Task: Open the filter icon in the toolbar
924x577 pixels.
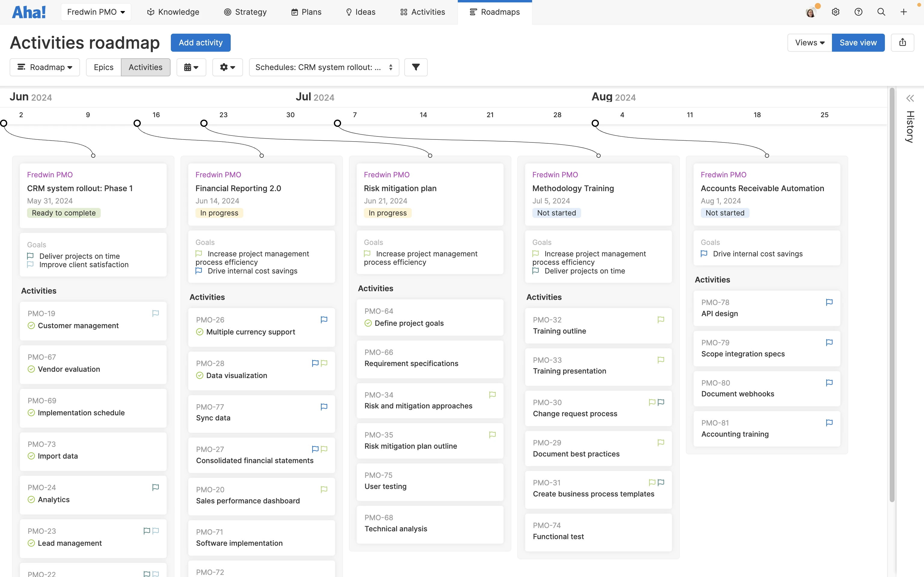Action: click(x=415, y=67)
